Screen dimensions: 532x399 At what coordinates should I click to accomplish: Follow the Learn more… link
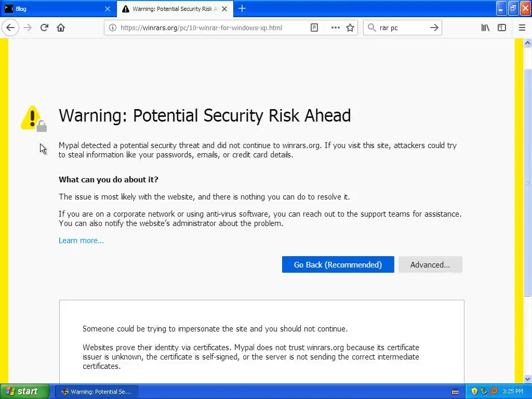[81, 241]
